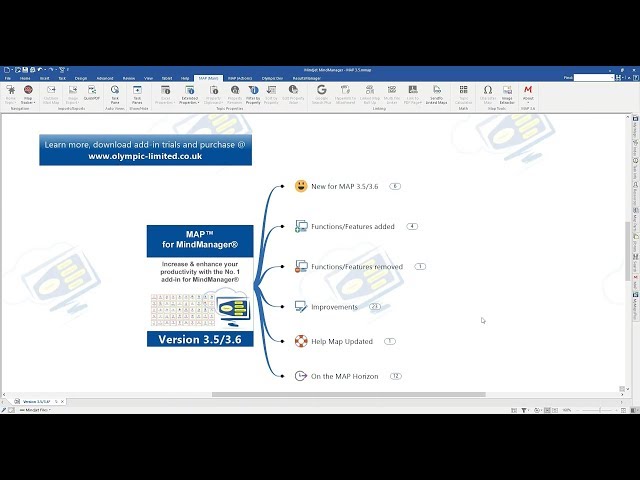Switch to the Design ribbon tab
This screenshot has height=480, width=640.
(81, 78)
